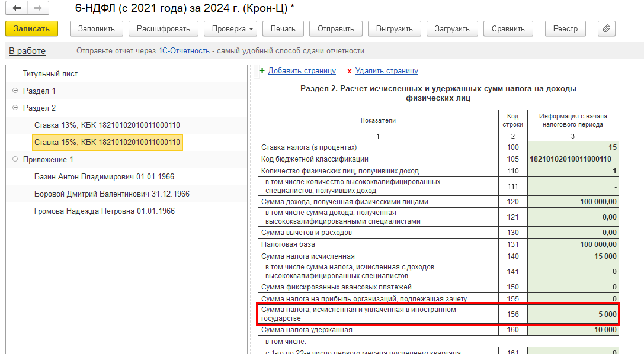644x354 pixels.
Task: Open Базин Антон Владимирович entry
Action: pyautogui.click(x=104, y=177)
